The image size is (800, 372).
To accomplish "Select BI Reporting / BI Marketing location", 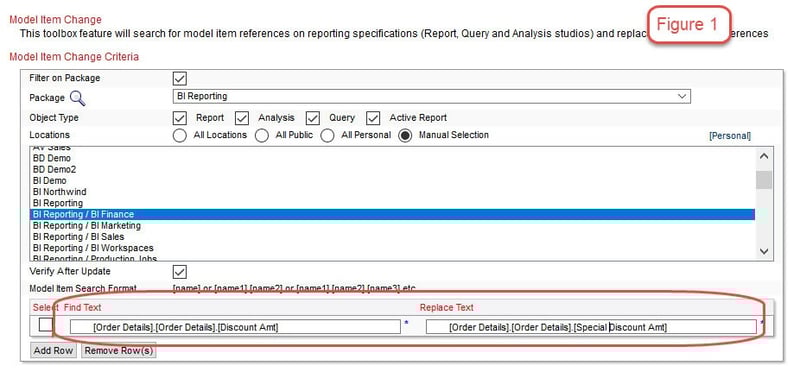I will (392, 226).
